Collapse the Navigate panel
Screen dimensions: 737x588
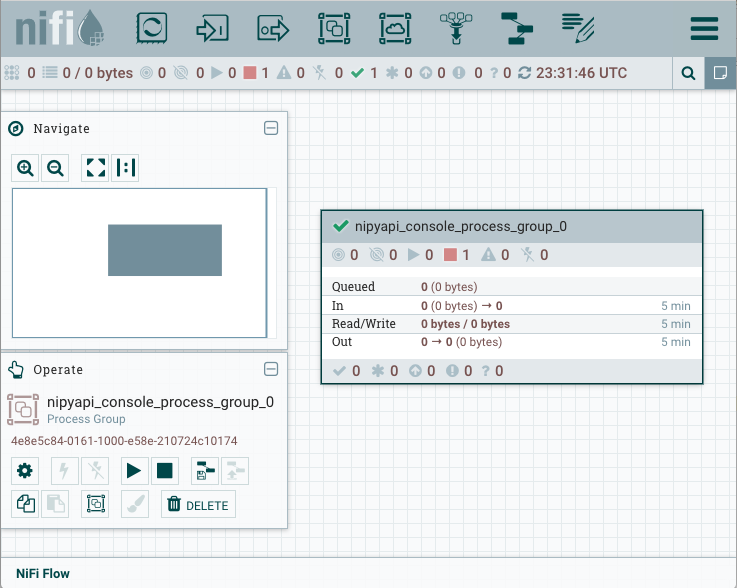pos(270,128)
